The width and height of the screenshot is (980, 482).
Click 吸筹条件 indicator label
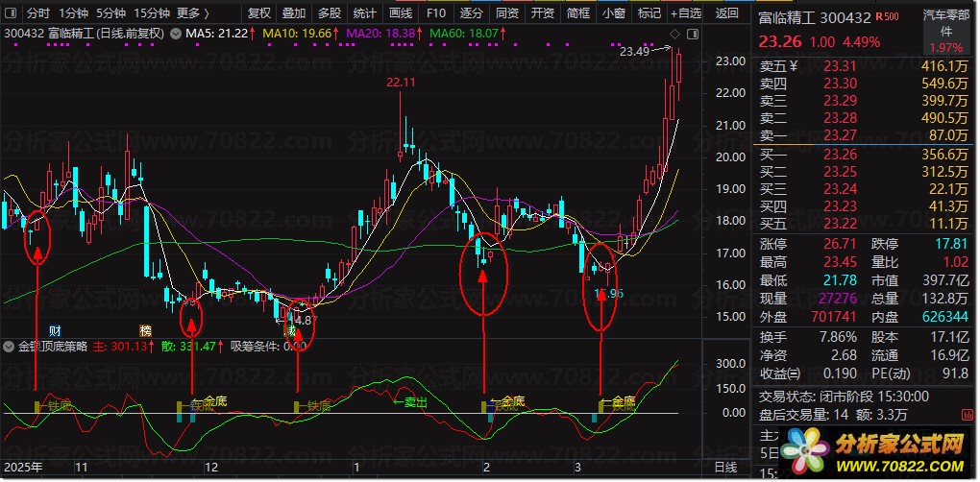tap(255, 347)
